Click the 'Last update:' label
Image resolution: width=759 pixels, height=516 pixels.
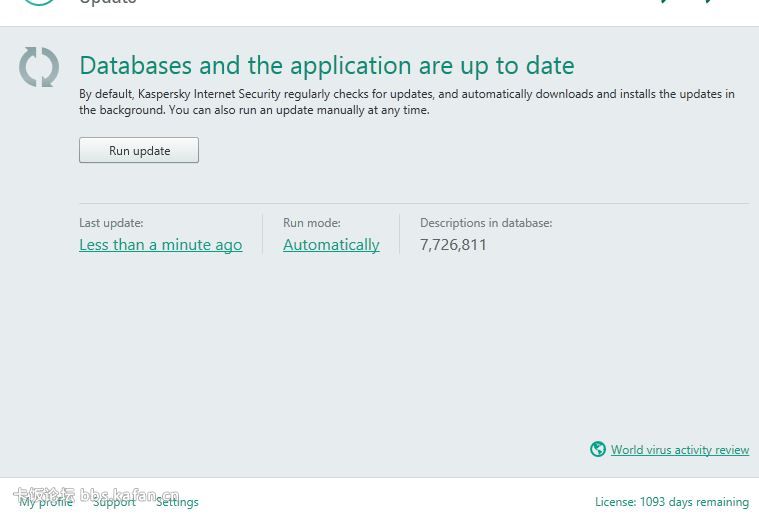click(x=111, y=223)
